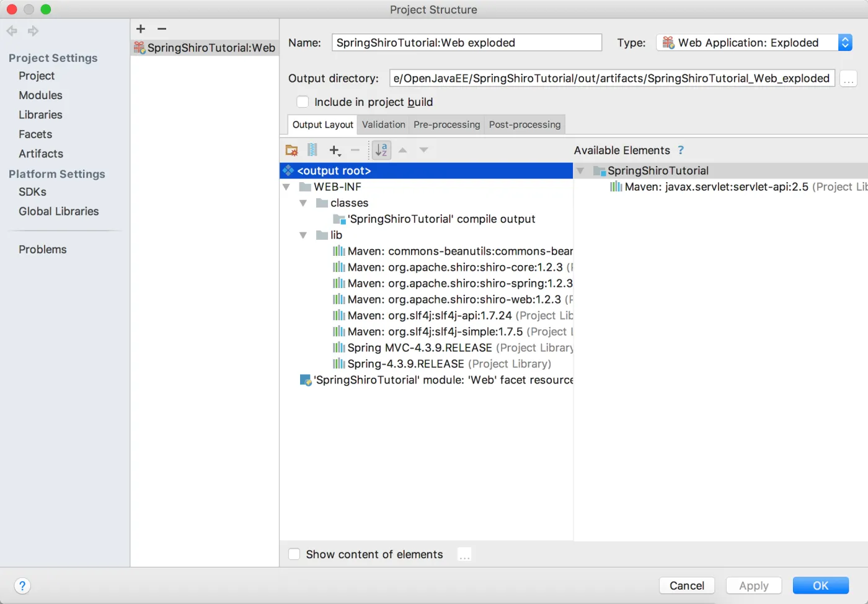Collapse the lib folder node
The image size is (868, 604).
(303, 235)
